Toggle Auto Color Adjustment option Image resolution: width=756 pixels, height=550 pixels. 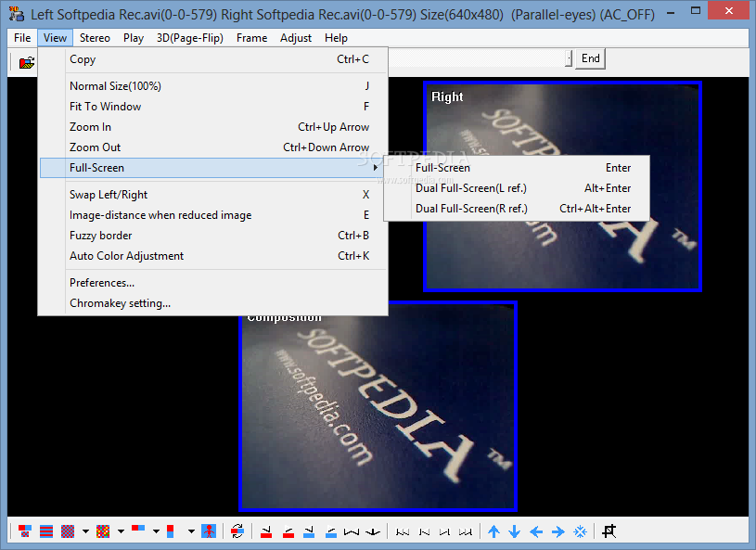pyautogui.click(x=213, y=256)
